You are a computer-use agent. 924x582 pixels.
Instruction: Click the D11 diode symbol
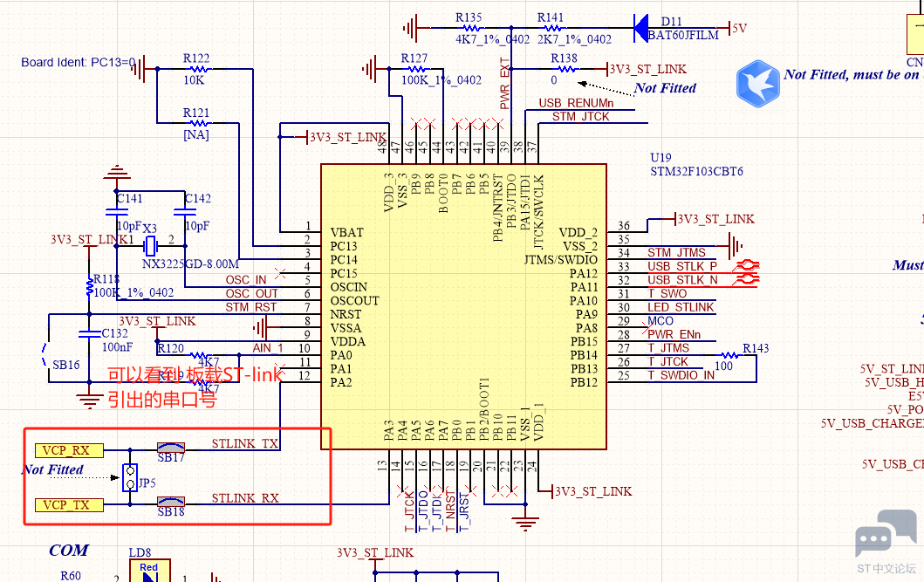640,28
